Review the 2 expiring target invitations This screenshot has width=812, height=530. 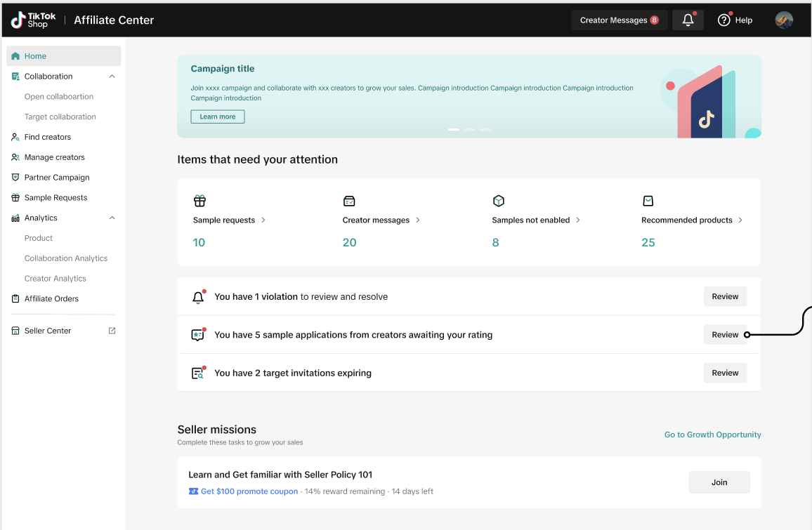coord(725,373)
